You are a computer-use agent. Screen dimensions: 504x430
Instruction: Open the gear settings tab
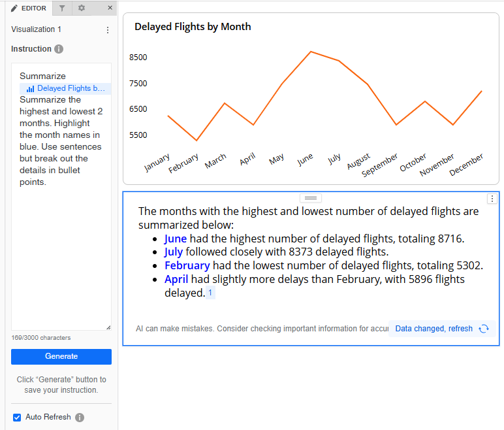point(82,8)
